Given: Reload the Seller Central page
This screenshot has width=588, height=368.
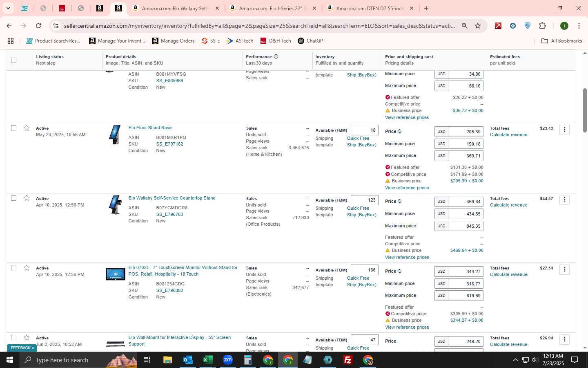Looking at the screenshot, I should click(x=38, y=26).
